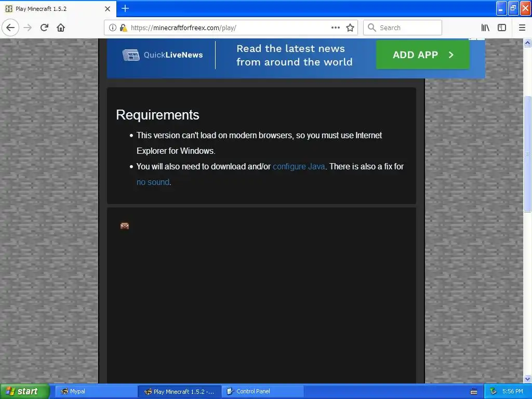Click the vertical scrollbar thumb
Screen dimensions: 532x399
[x=527, y=153]
